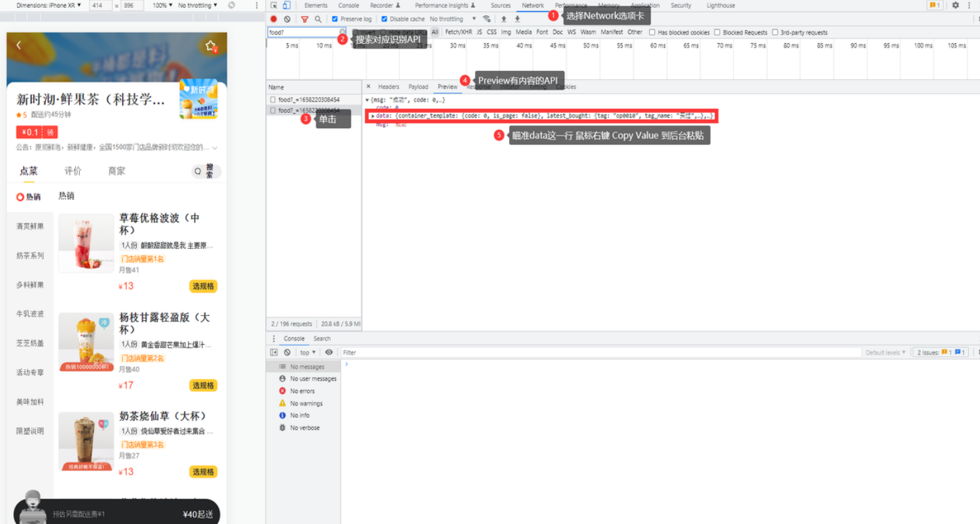Toggle Preserve log checkbox
Viewport: 980px width, 524px height.
335,19
